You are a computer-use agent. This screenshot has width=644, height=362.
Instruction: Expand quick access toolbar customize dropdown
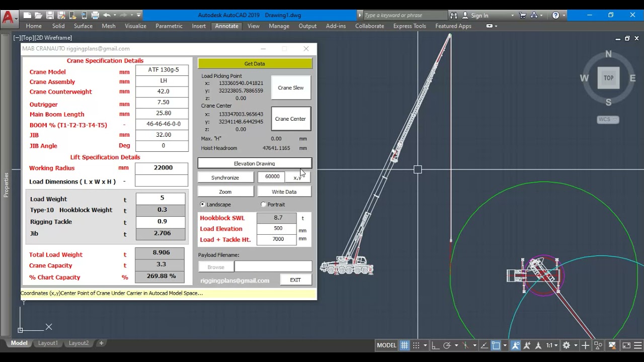pyautogui.click(x=139, y=15)
